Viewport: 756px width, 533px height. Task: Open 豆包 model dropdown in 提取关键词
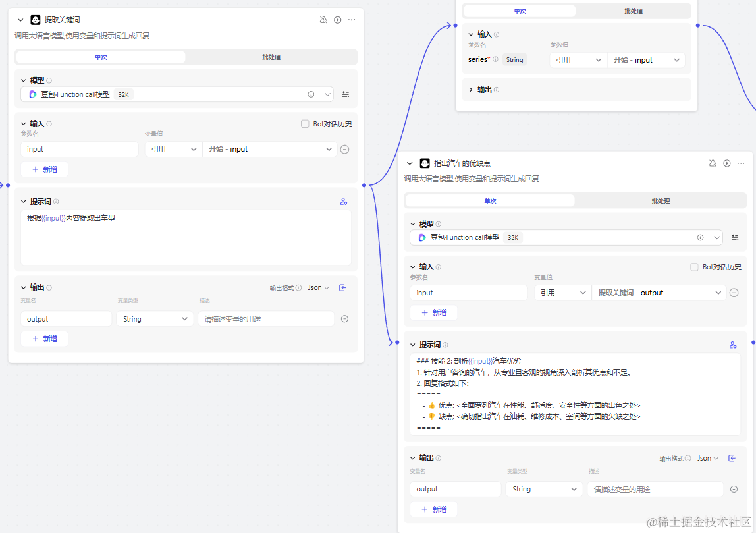177,94
